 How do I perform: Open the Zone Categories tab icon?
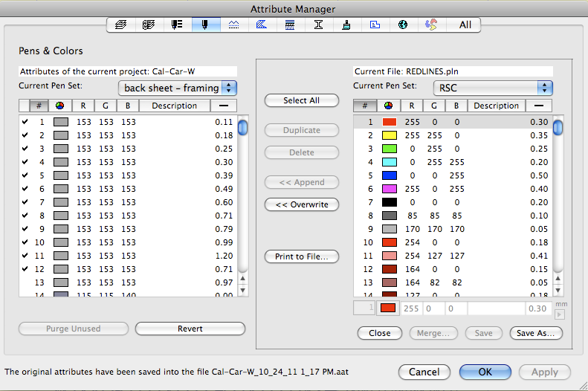pos(375,25)
